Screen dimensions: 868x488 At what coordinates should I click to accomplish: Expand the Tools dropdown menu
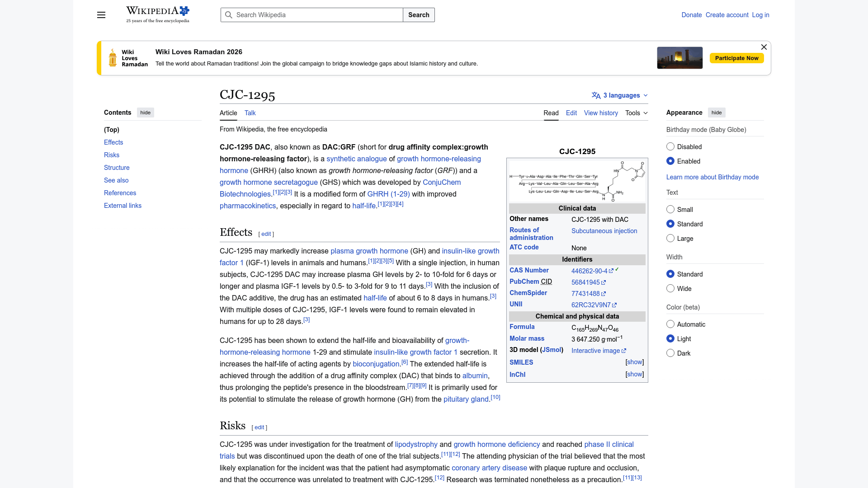637,113
